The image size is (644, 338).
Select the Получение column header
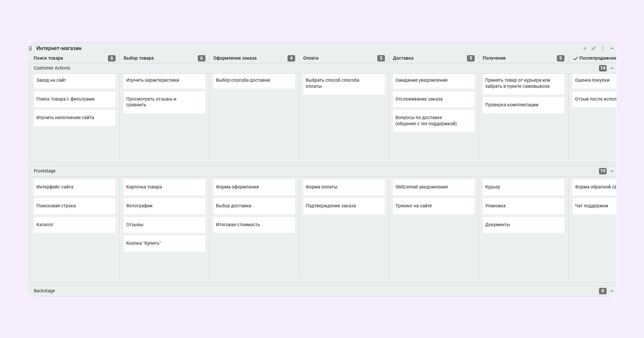(494, 58)
